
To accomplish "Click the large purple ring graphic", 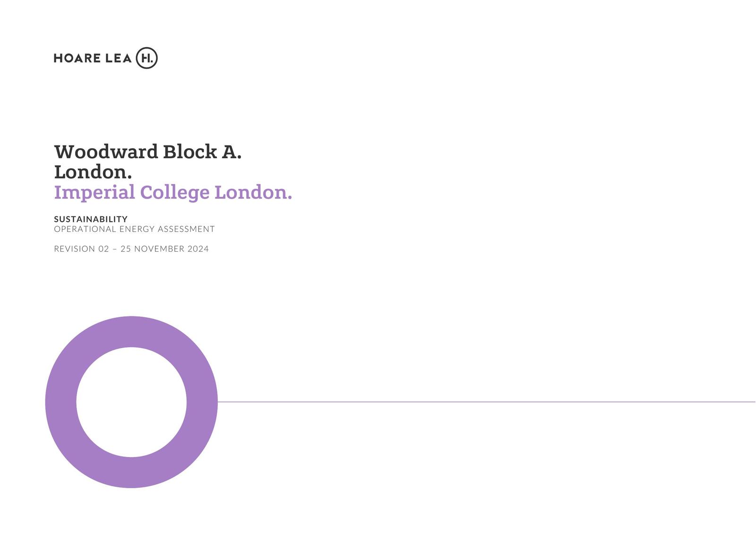I will pos(60,402).
